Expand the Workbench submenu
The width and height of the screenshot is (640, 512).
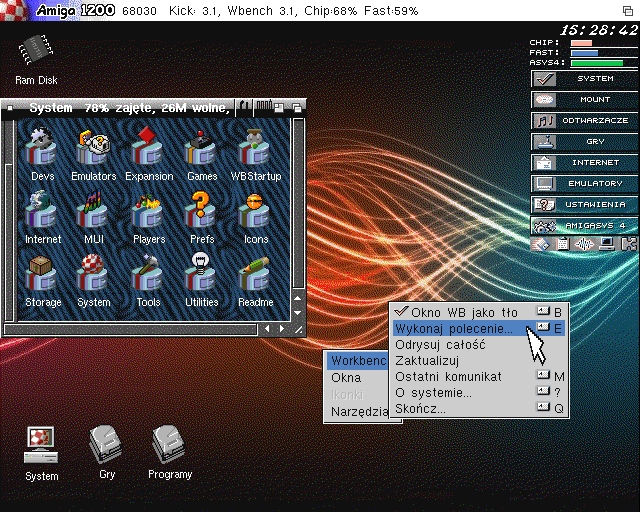tap(358, 361)
